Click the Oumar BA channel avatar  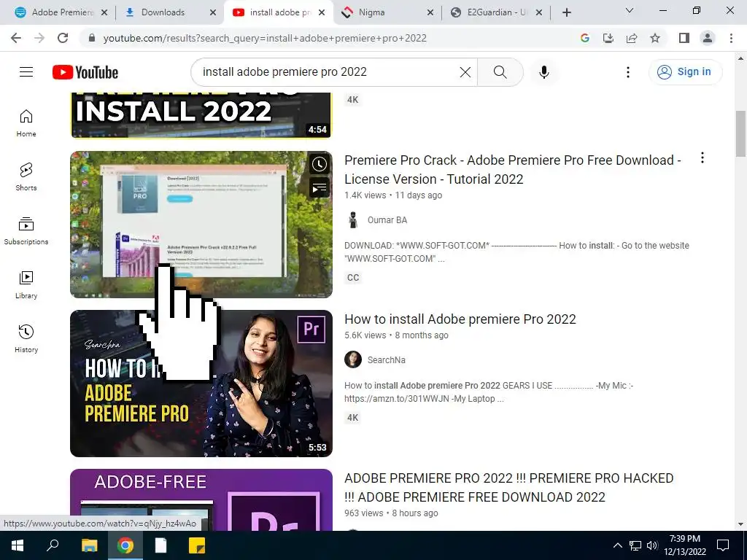(353, 220)
